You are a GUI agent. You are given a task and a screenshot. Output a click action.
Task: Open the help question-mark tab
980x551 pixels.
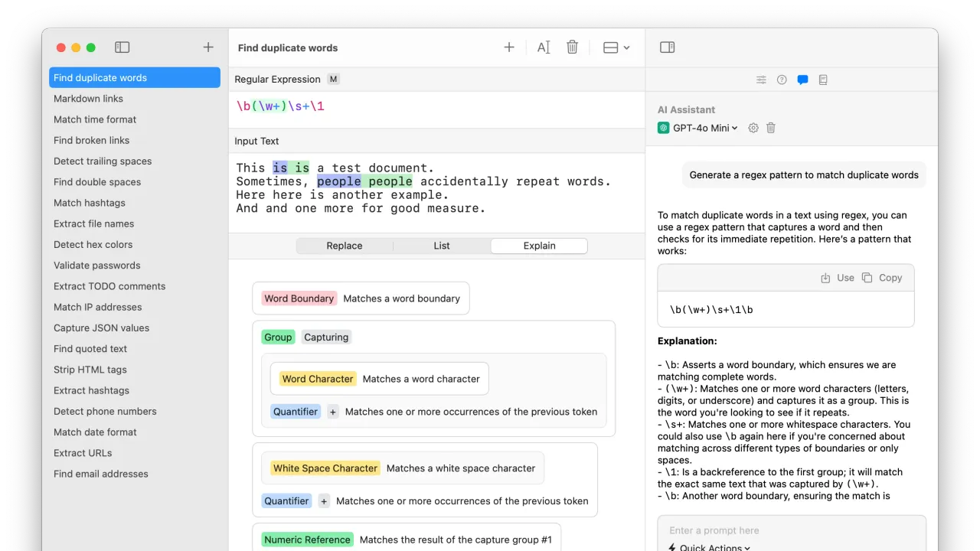click(782, 80)
